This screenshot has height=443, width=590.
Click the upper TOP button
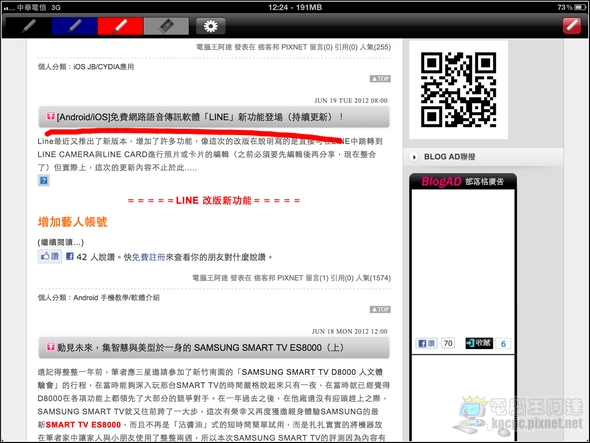point(380,79)
